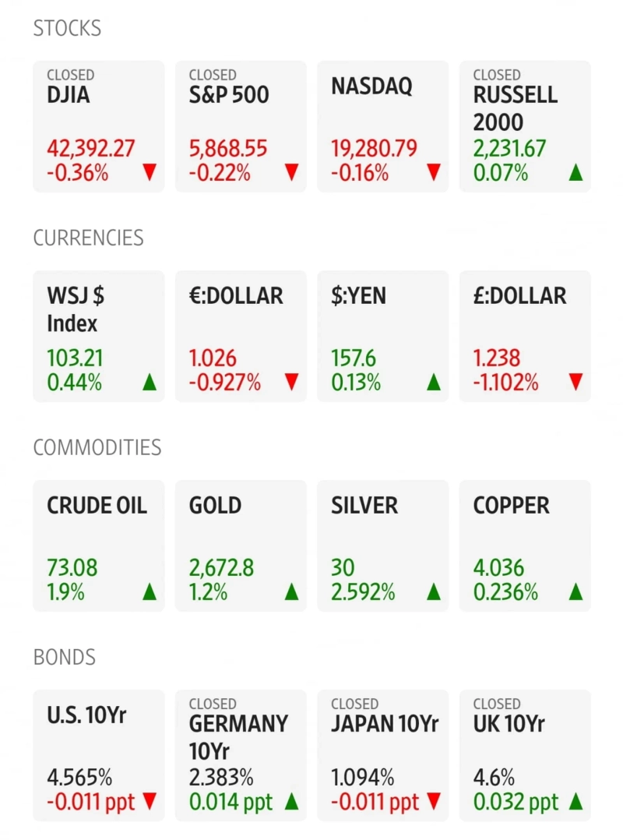Open the BONDS section heading
Image resolution: width=623 pixels, height=840 pixels.
[63, 658]
